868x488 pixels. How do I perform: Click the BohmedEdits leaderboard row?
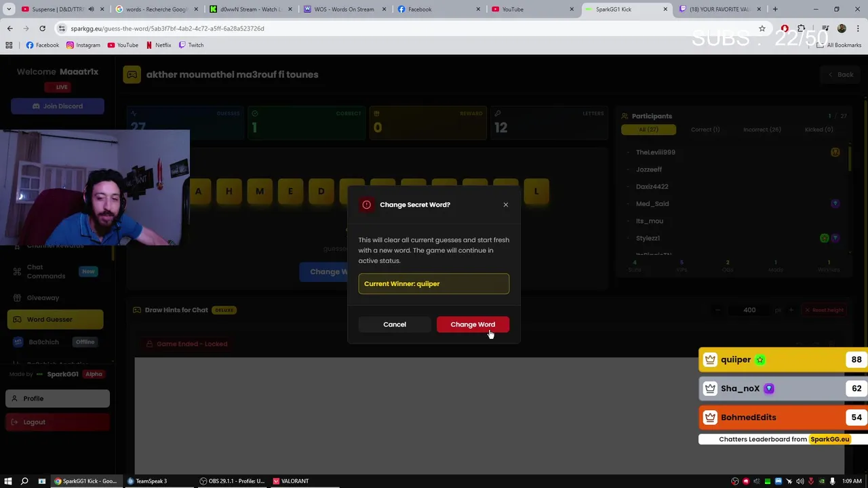click(783, 418)
